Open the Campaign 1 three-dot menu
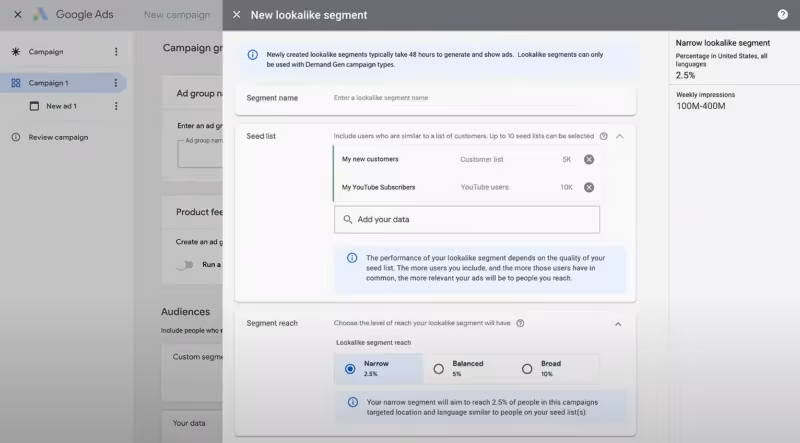 [116, 83]
